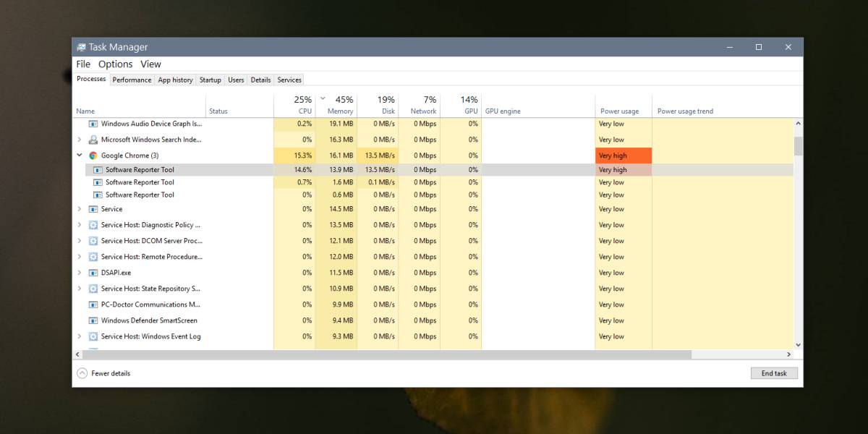
Task: Click the Service Host: State Repository gear icon
Action: [93, 289]
